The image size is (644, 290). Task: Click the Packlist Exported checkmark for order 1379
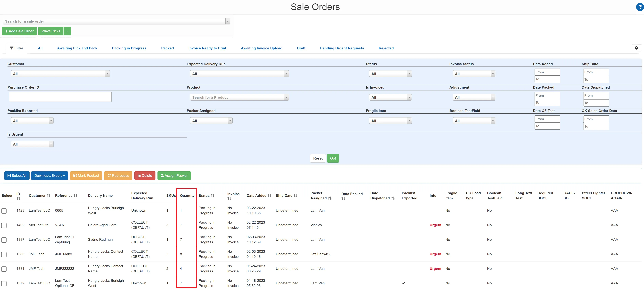tap(403, 283)
